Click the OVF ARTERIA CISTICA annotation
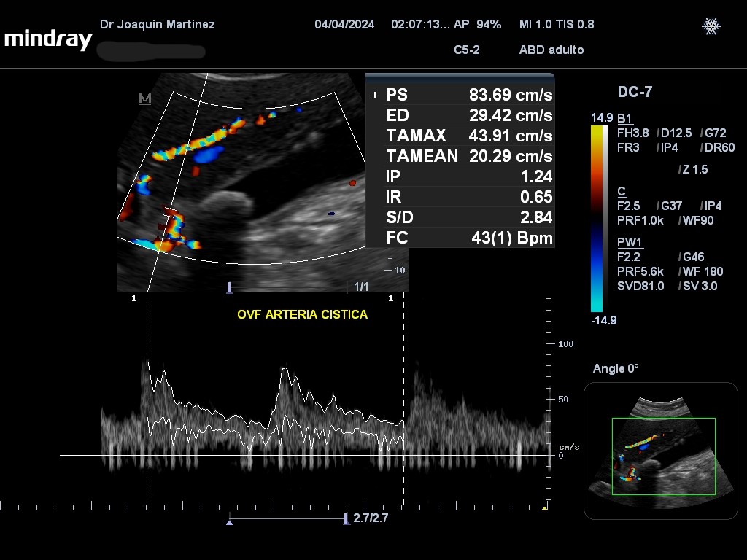 point(303,314)
